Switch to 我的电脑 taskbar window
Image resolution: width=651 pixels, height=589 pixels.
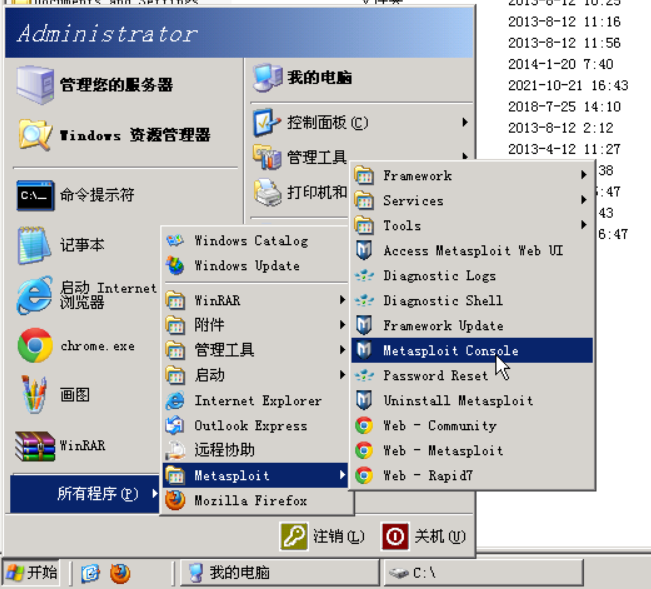click(x=280, y=573)
